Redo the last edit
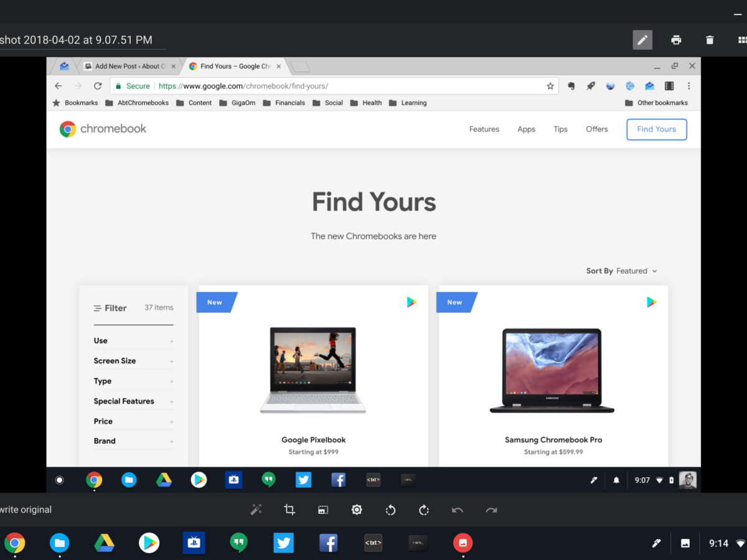This screenshot has width=747, height=560. [x=491, y=510]
